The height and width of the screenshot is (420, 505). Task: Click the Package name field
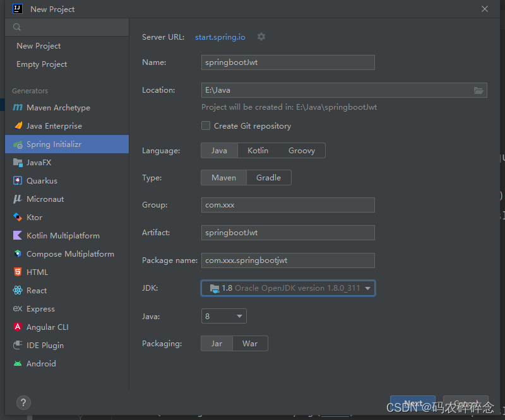(x=288, y=260)
